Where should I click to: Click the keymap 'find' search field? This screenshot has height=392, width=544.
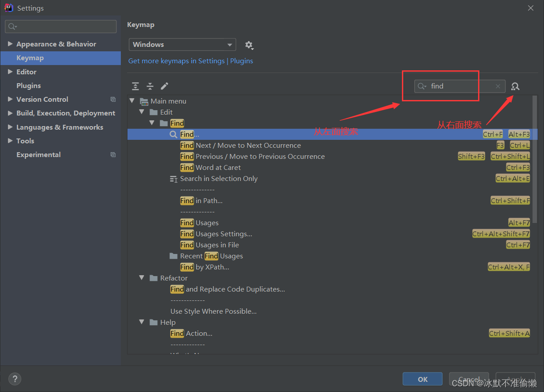coord(460,86)
